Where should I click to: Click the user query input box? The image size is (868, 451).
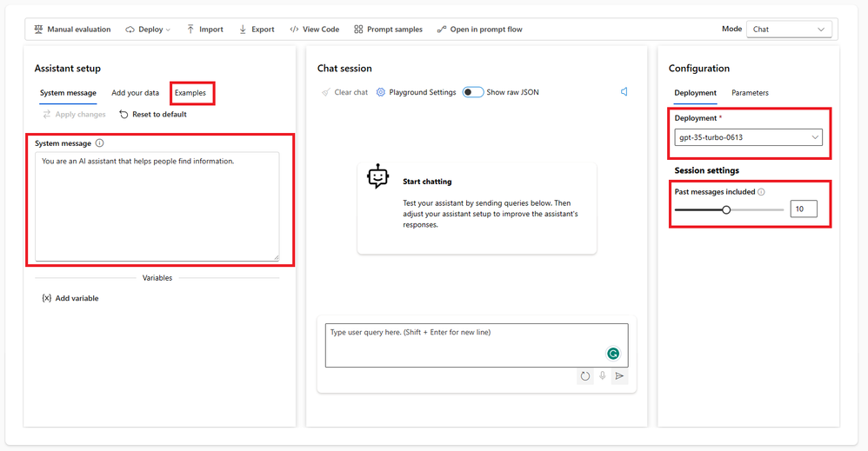[477, 345]
